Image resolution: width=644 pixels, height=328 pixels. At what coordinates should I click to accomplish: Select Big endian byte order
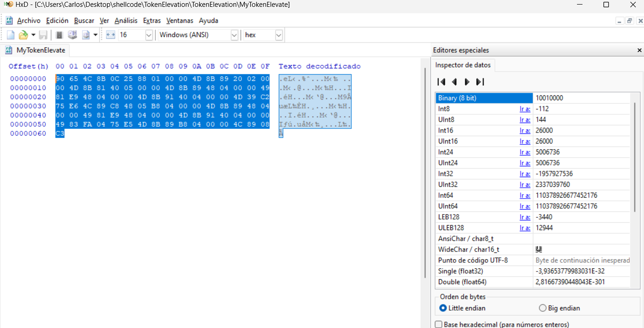pyautogui.click(x=559, y=308)
